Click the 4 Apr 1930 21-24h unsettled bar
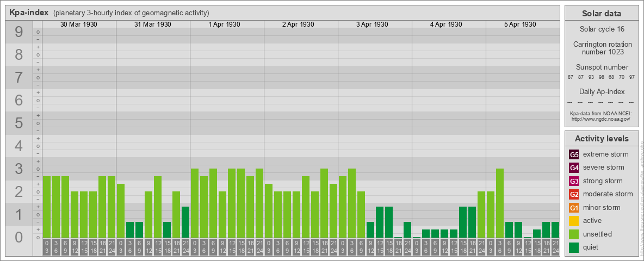 (481, 215)
